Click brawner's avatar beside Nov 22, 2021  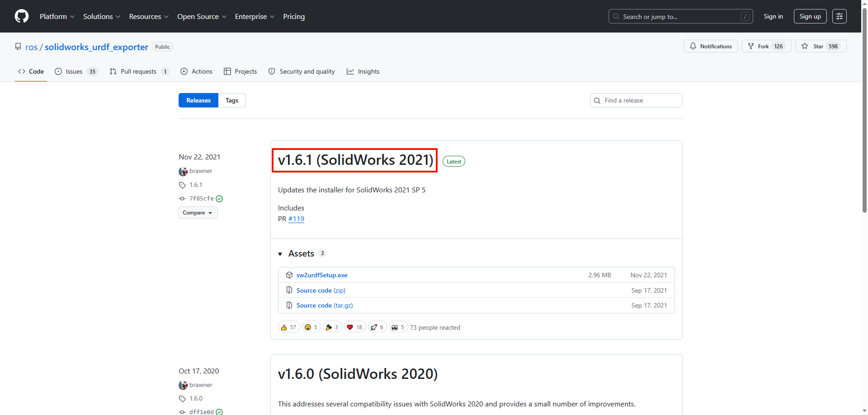183,171
